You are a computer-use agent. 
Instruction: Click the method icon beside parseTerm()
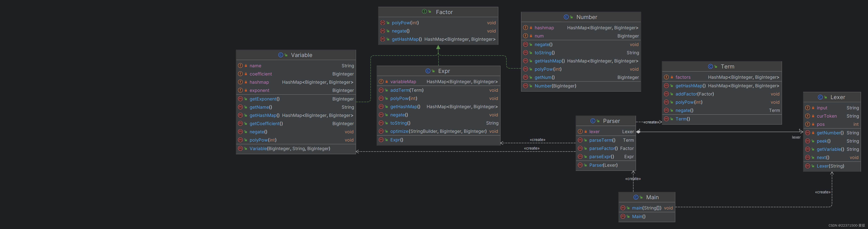580,140
